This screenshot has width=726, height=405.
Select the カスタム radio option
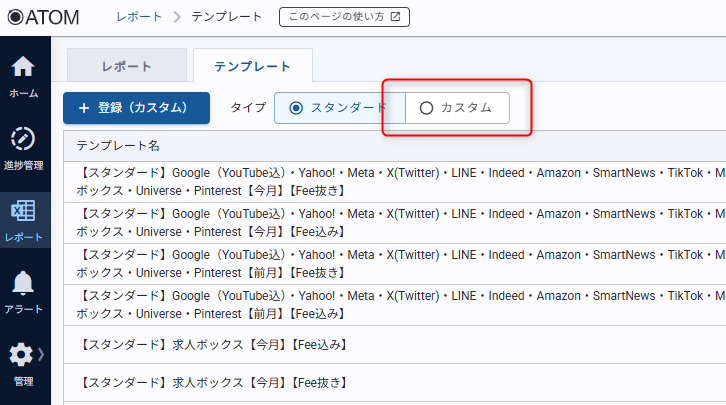tap(427, 108)
